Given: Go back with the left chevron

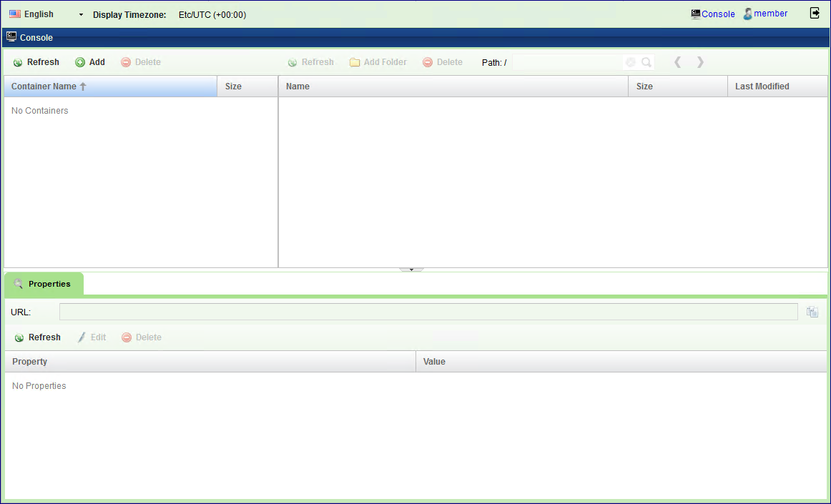Looking at the screenshot, I should [x=677, y=62].
